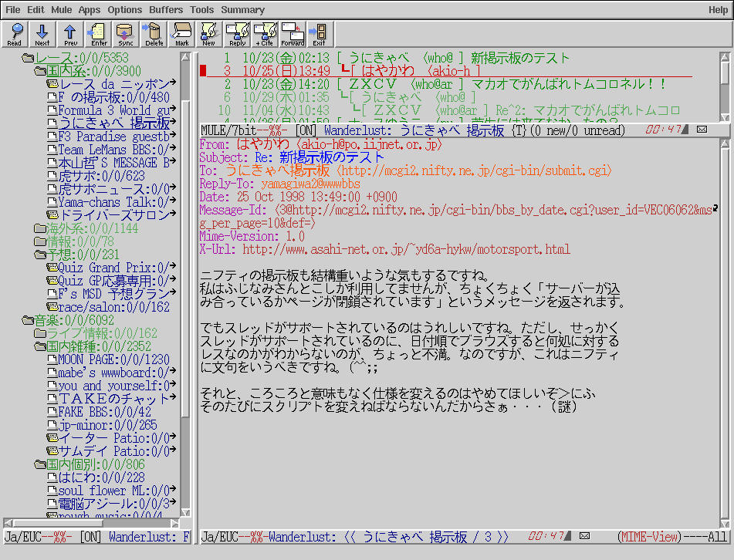
Task: Collapse the 音楽 folder group
Action: 29,320
